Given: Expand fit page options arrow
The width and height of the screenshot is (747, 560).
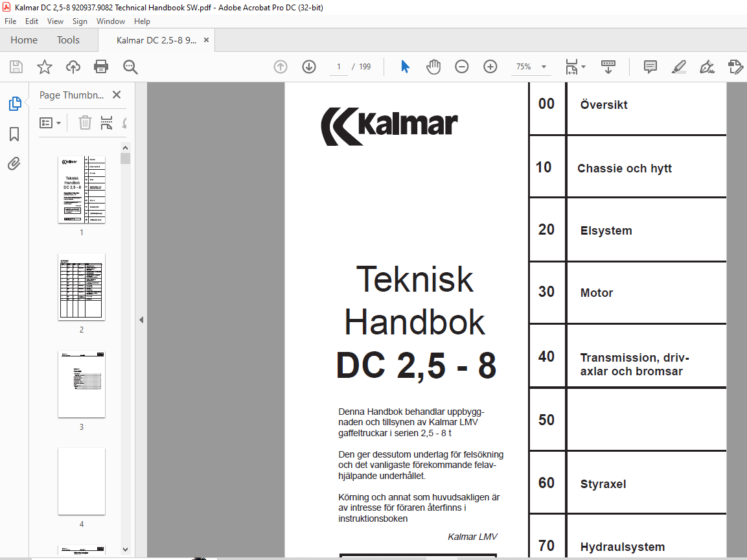Looking at the screenshot, I should (x=584, y=67).
